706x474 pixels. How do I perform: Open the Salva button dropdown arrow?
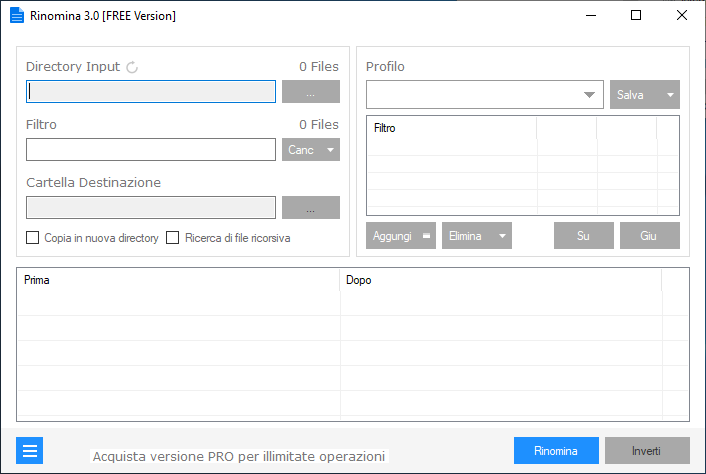670,95
